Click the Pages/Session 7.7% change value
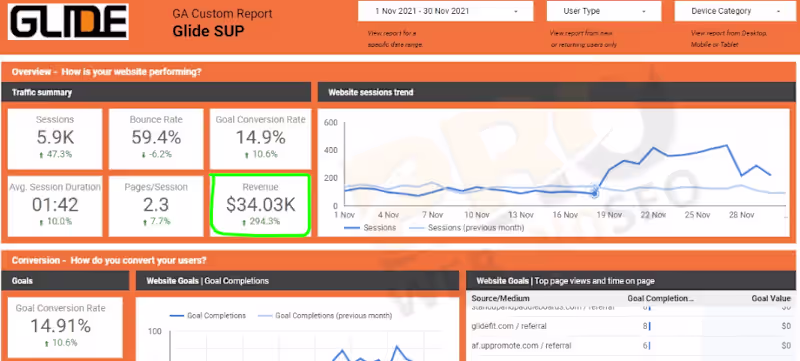800x361 pixels. click(x=157, y=221)
